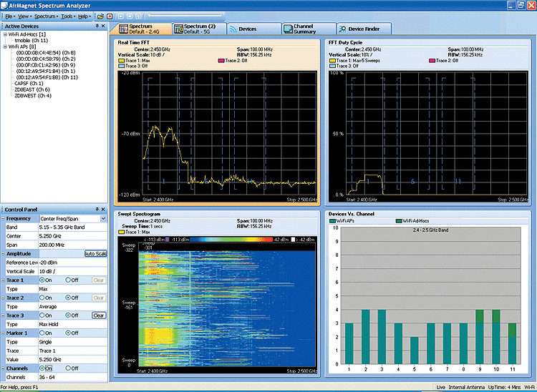Image resolution: width=537 pixels, height=392 pixels.
Task: Click the Clear button for Trace 3
Action: [x=99, y=315]
